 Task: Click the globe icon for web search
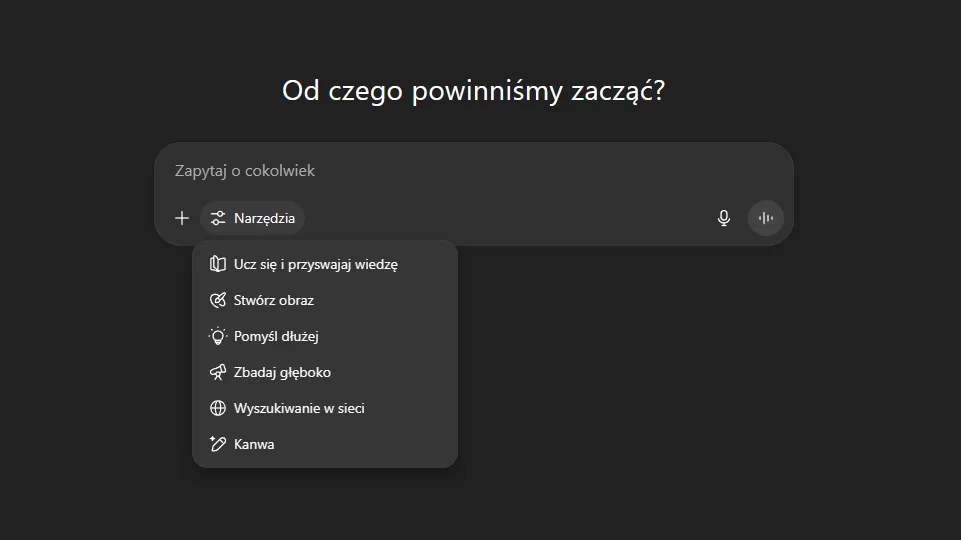[x=218, y=408]
